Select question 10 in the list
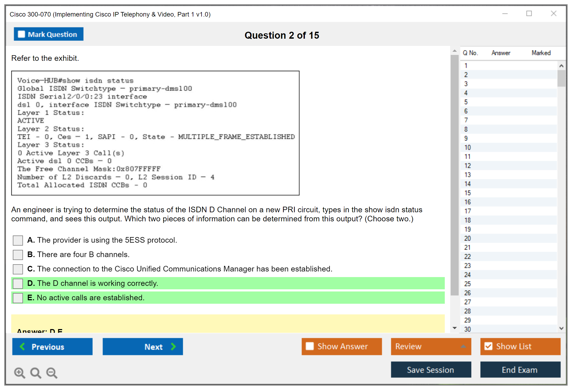574x392 pixels. (x=467, y=147)
